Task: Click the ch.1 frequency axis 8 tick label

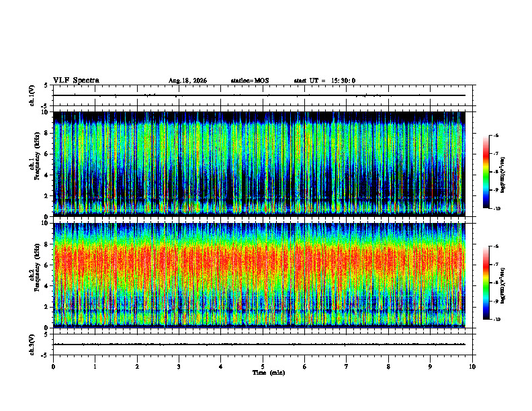Action: click(x=47, y=133)
